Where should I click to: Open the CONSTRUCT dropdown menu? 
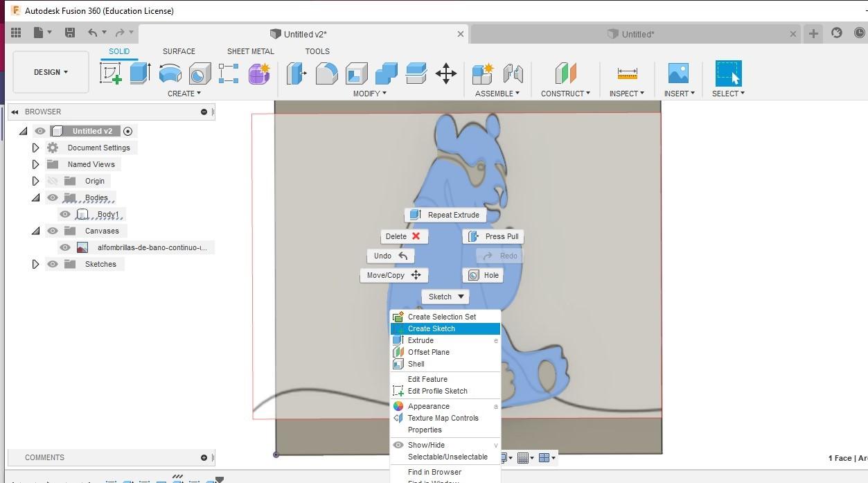[565, 94]
